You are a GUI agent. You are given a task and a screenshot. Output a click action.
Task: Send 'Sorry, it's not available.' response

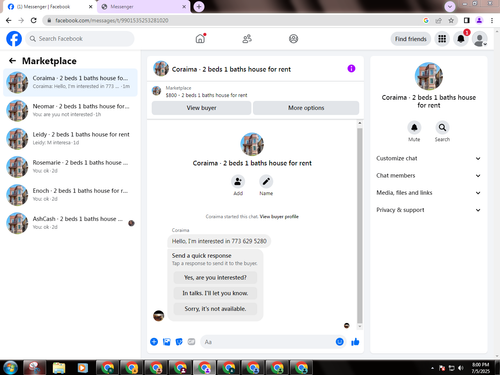[215, 309]
